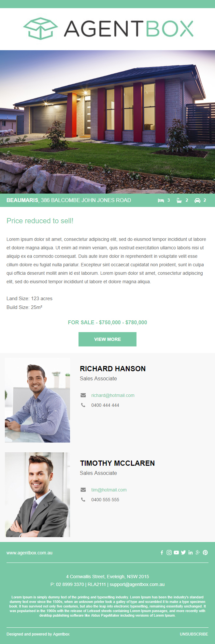
Task: Click envelope icon beside richard@hotmail.com
Action: click(x=83, y=395)
